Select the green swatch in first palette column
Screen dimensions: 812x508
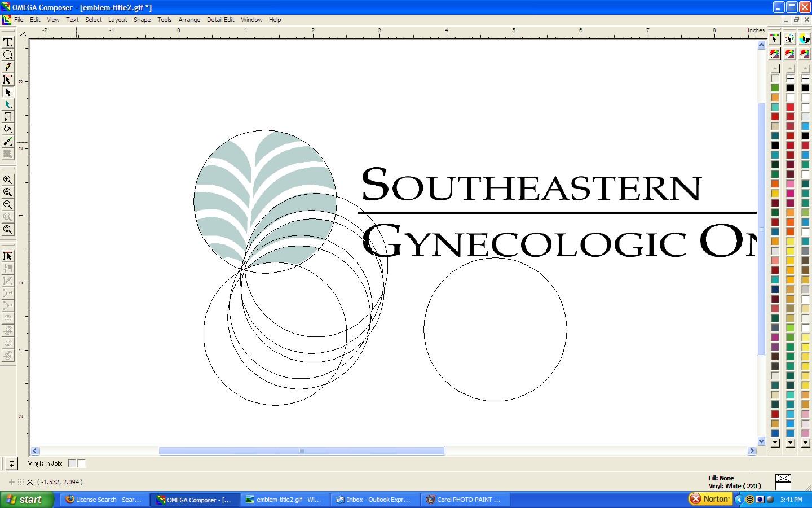(x=775, y=87)
